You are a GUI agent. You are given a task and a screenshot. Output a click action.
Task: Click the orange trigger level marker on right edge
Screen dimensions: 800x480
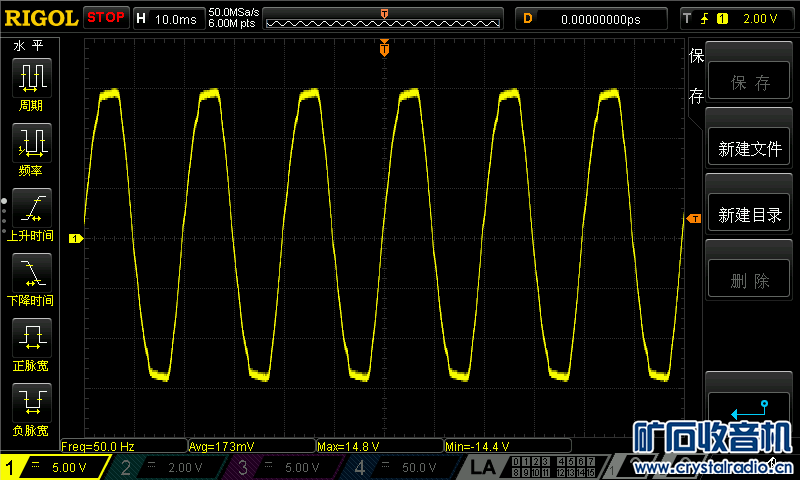coord(693,218)
